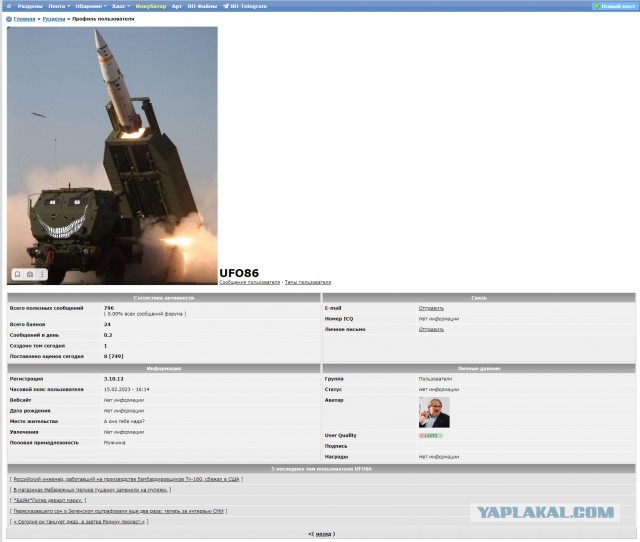The image size is (640, 542).
Task: Click Отправить link in the E-mail row
Action: coord(431,308)
